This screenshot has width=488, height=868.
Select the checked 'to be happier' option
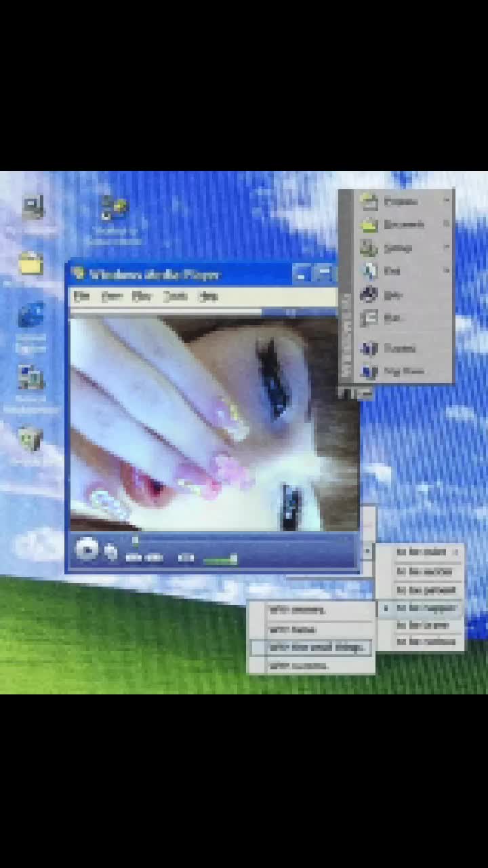(x=421, y=608)
